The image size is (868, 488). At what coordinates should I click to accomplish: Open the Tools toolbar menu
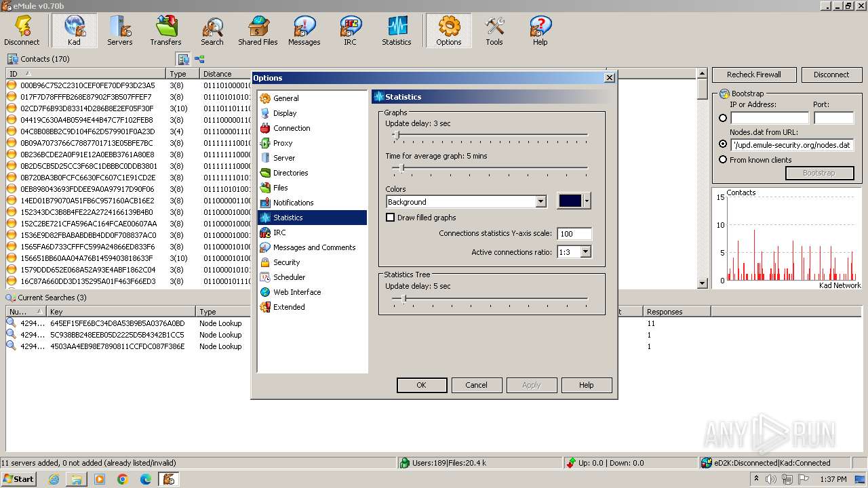[494, 30]
